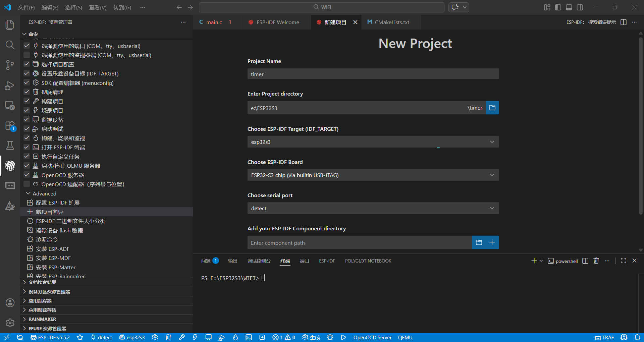The width and height of the screenshot is (644, 342).
Task: Click 搜索错误提示 ESP-IDF button
Action: pos(591,22)
